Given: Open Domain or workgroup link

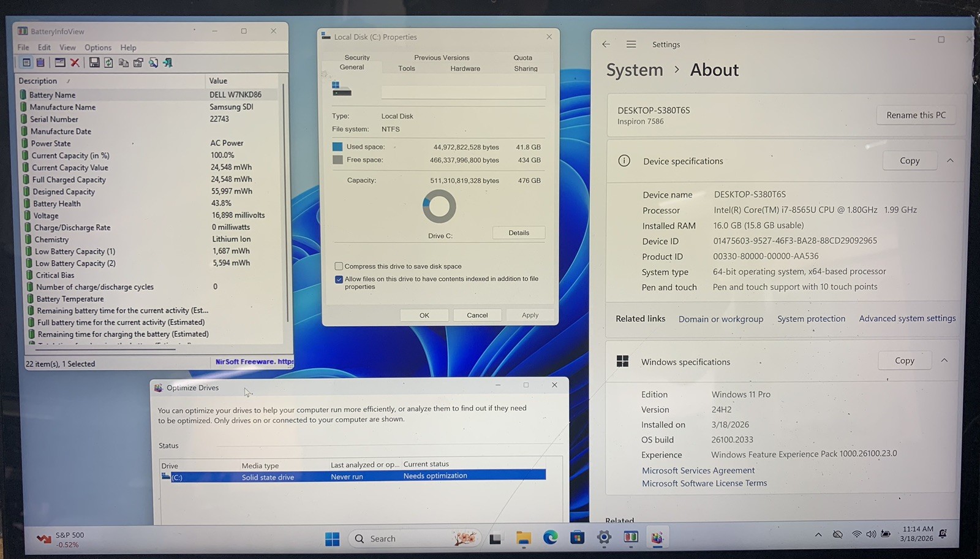Looking at the screenshot, I should click(721, 319).
